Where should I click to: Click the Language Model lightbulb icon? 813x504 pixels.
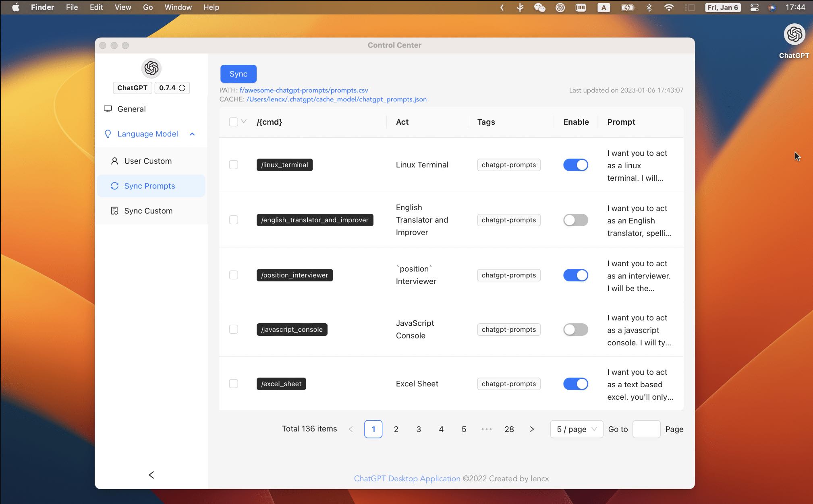(x=108, y=134)
